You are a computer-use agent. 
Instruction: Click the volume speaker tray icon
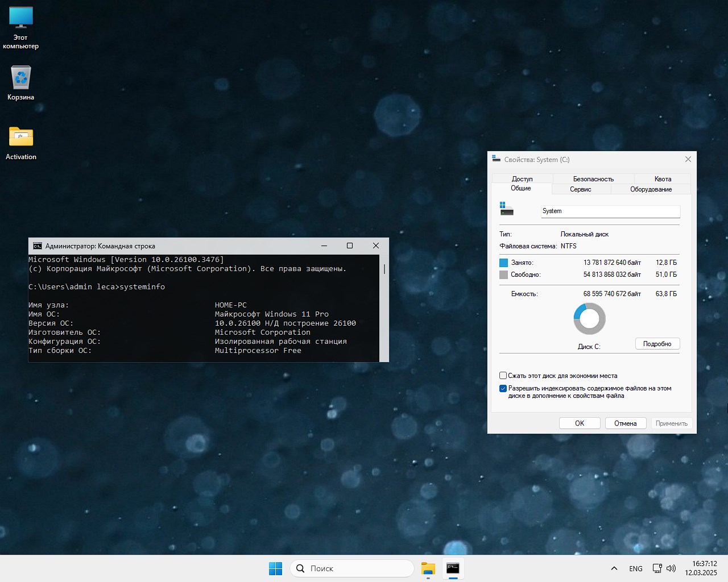tap(671, 568)
